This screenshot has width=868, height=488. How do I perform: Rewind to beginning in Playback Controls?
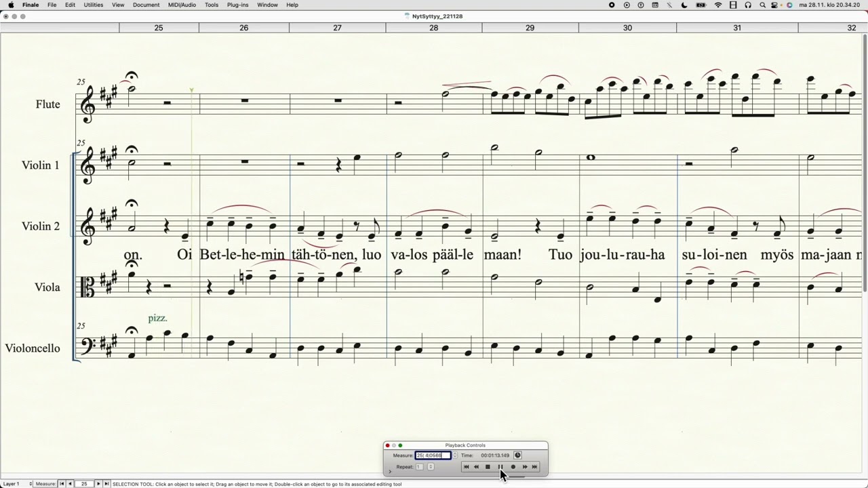[466, 466]
